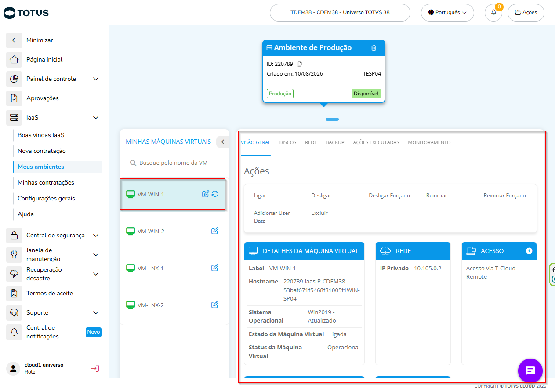Collapse the IaaS menu chevron

pyautogui.click(x=96, y=117)
